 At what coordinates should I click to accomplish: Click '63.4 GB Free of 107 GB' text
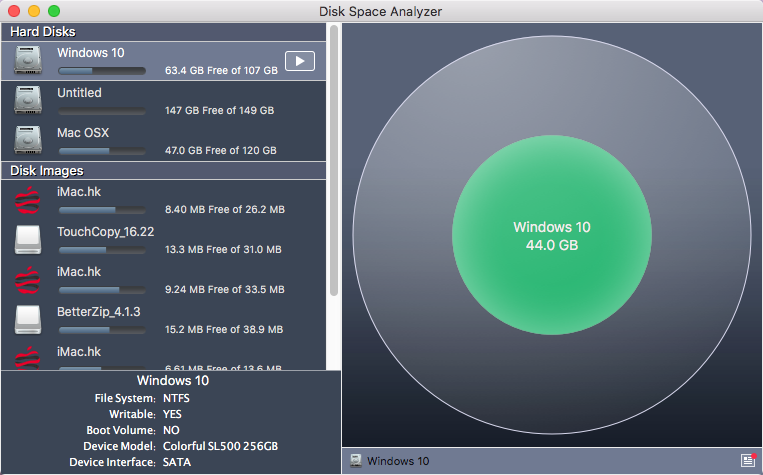221,71
